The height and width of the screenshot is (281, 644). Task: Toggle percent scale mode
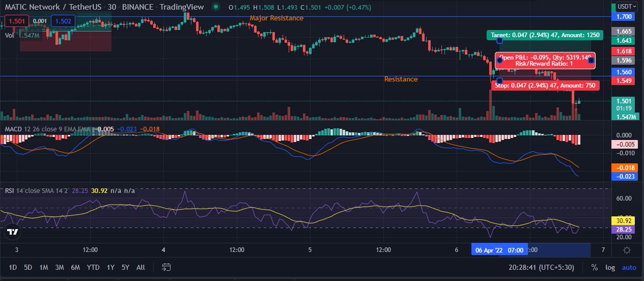(x=595, y=267)
